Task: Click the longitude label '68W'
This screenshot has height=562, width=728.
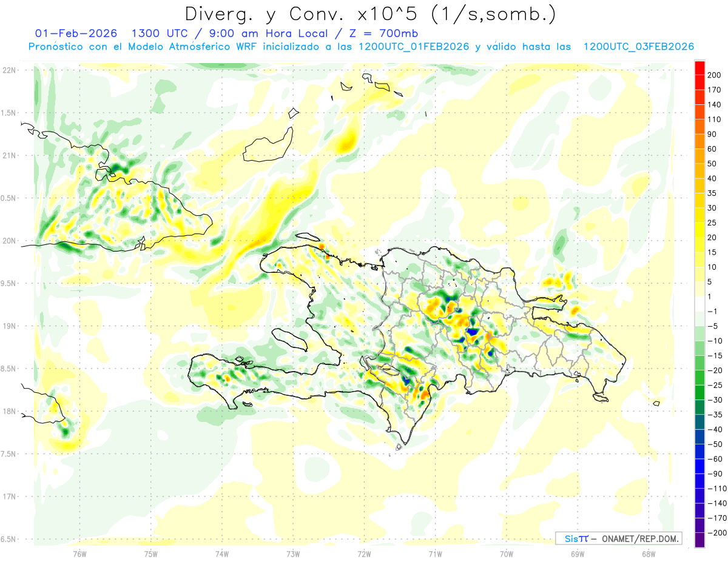Action: point(649,554)
